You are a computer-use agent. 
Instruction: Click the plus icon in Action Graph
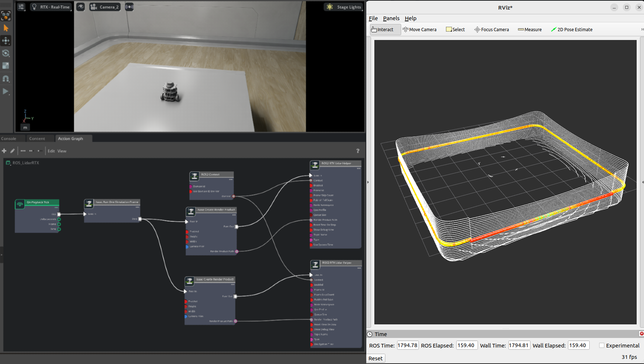(4, 151)
